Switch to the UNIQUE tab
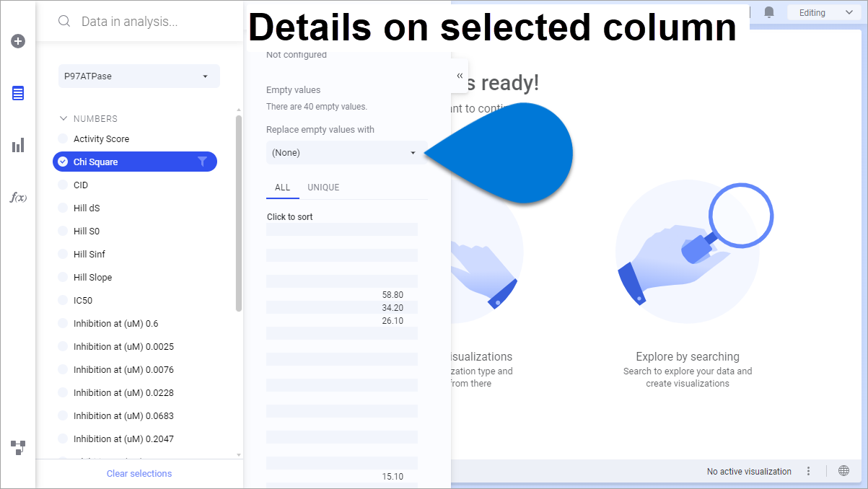The image size is (868, 489). 323,187
